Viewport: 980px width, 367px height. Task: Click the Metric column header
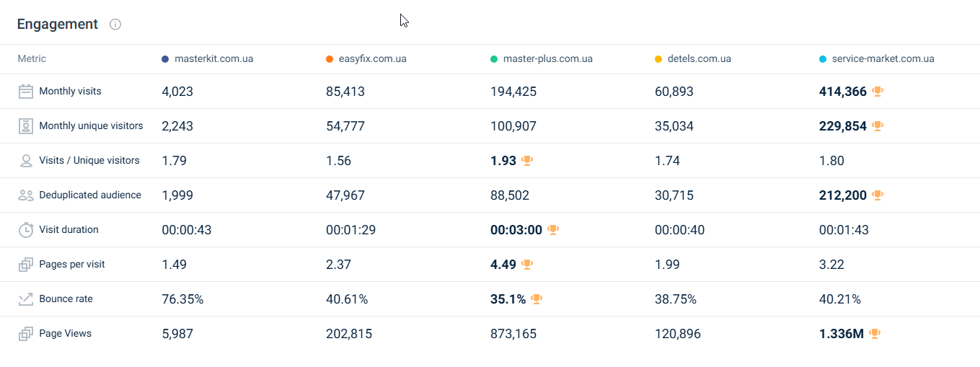(32, 59)
